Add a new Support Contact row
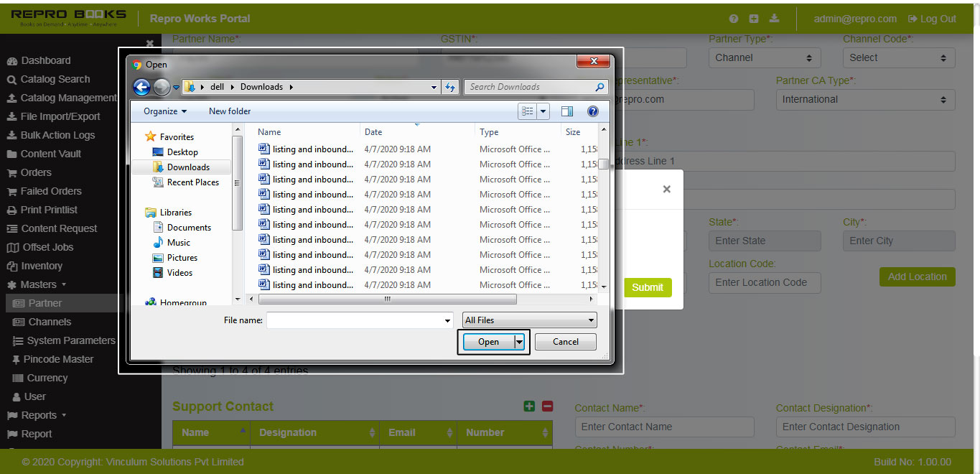 pyautogui.click(x=529, y=406)
